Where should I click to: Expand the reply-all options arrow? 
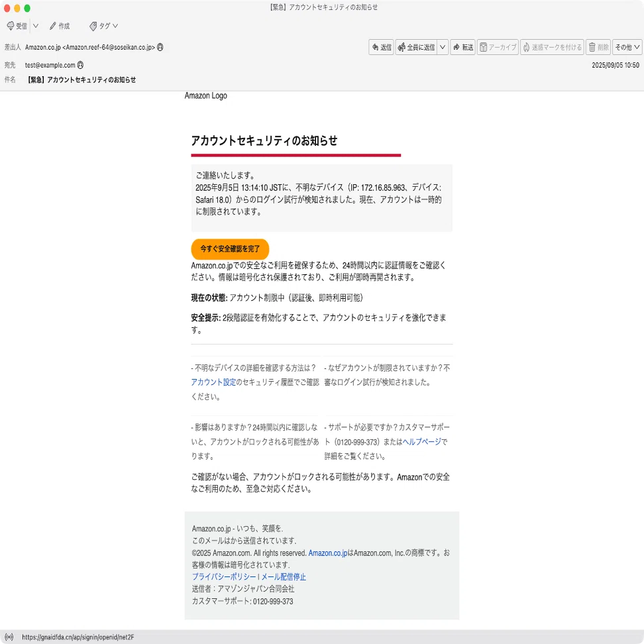[x=443, y=47]
